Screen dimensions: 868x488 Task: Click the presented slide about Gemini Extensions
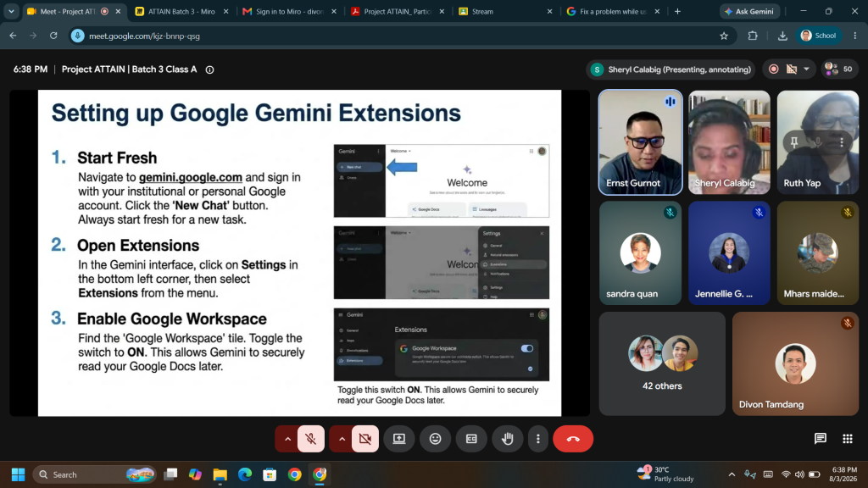click(299, 252)
